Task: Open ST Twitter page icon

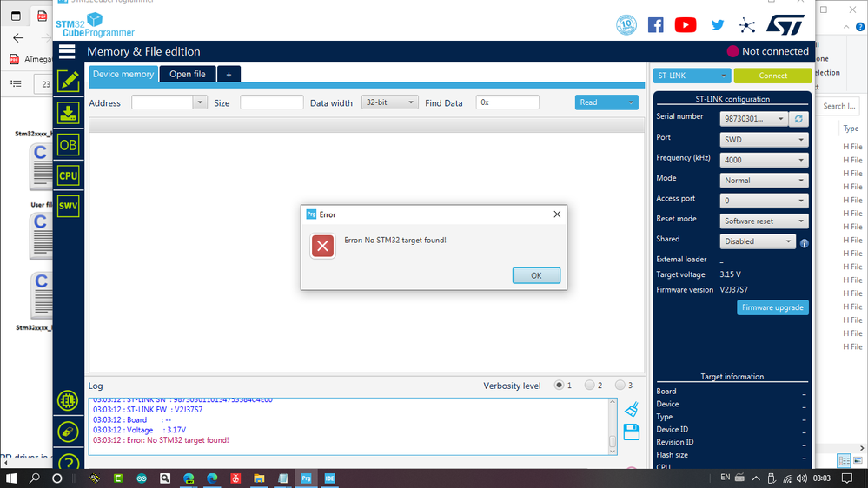Action: coord(718,25)
